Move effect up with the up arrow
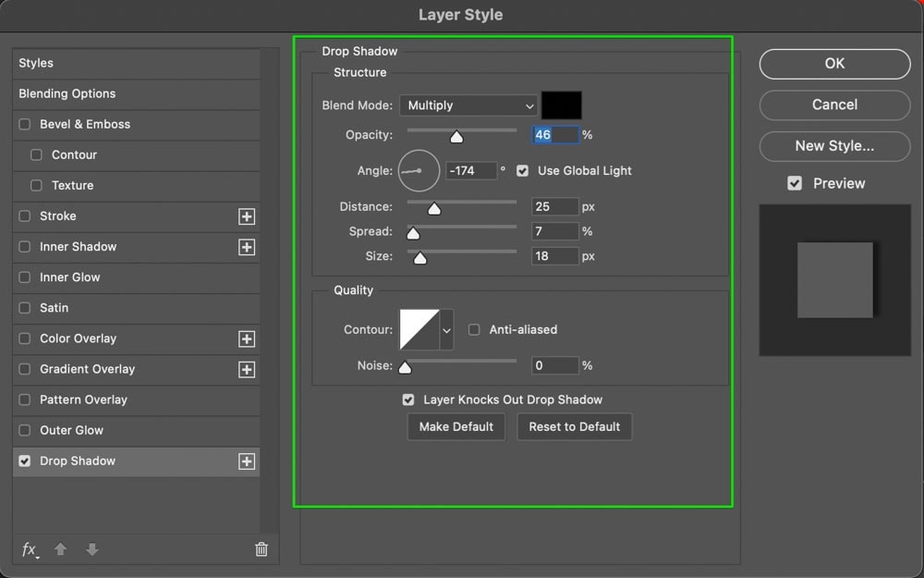Image resolution: width=924 pixels, height=578 pixels. [x=60, y=549]
